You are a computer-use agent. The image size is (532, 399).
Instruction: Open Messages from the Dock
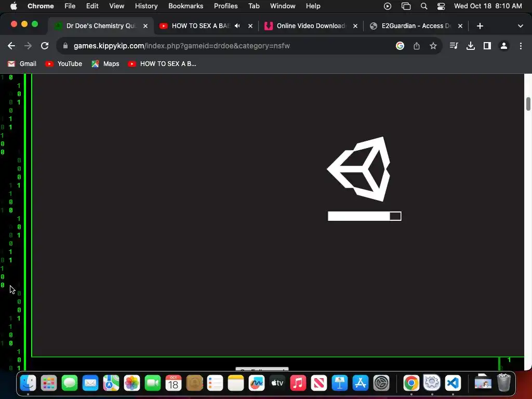click(x=70, y=383)
